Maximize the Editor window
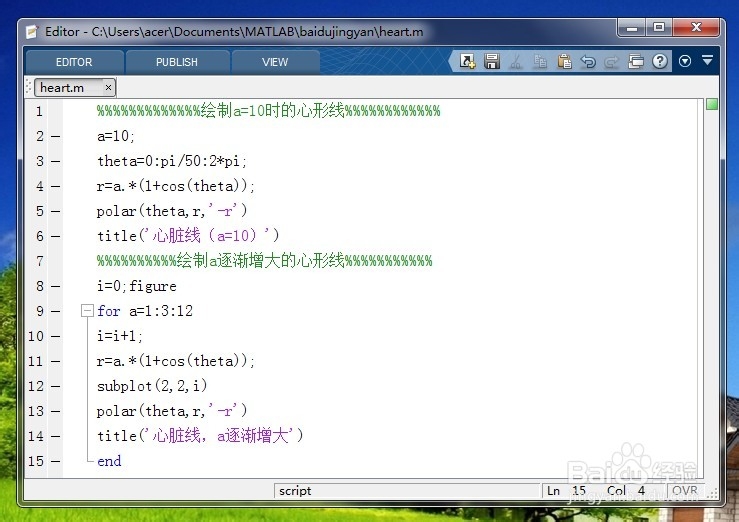The height and width of the screenshot is (522, 739). coord(659,28)
